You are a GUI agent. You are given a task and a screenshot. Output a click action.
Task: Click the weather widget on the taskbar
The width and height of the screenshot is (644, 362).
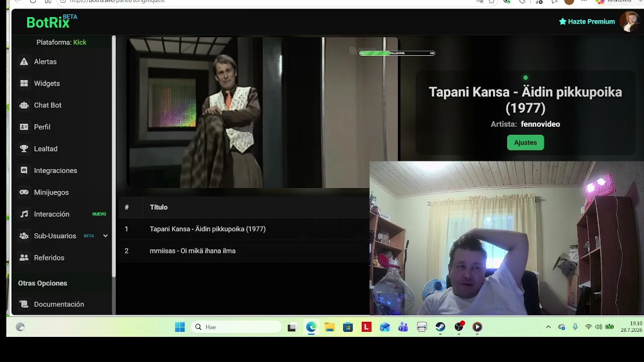(x=20, y=327)
